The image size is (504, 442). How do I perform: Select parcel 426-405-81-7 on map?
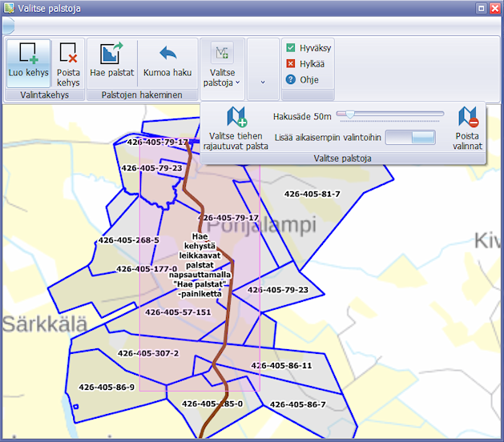pos(312,194)
